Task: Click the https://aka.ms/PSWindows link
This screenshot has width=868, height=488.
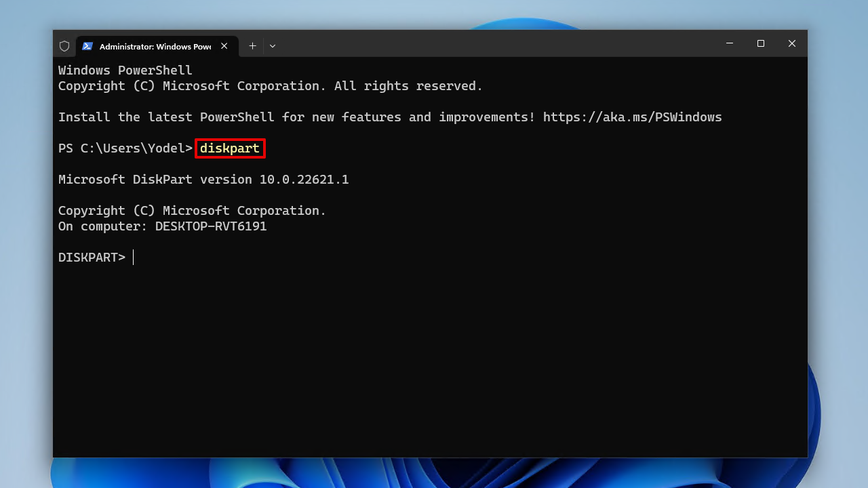Action: pos(632,117)
